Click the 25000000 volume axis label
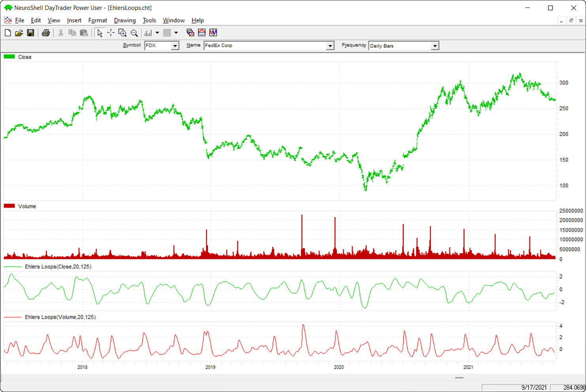The image size is (586, 392). pyautogui.click(x=571, y=211)
